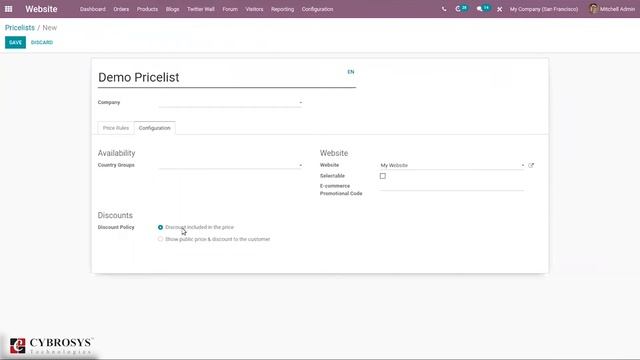Select Show public price & discount option
This screenshot has width=640, height=360.
(x=160, y=239)
